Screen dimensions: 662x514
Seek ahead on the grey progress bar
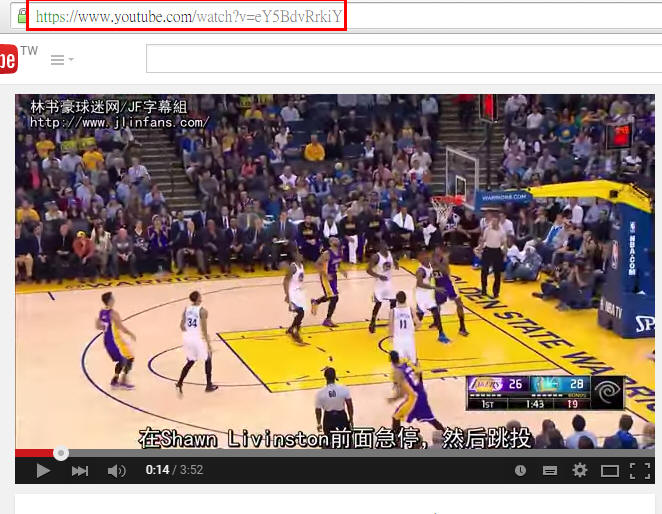[x=361, y=453]
